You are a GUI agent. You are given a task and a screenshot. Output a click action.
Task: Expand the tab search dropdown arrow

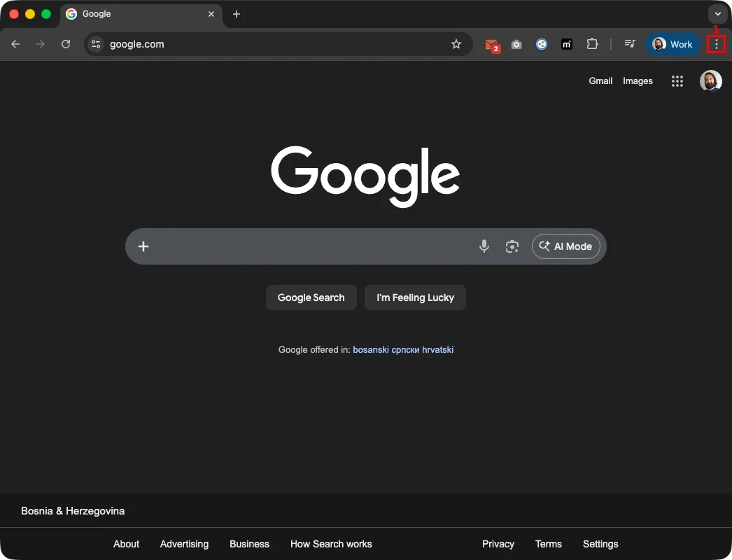(x=718, y=14)
